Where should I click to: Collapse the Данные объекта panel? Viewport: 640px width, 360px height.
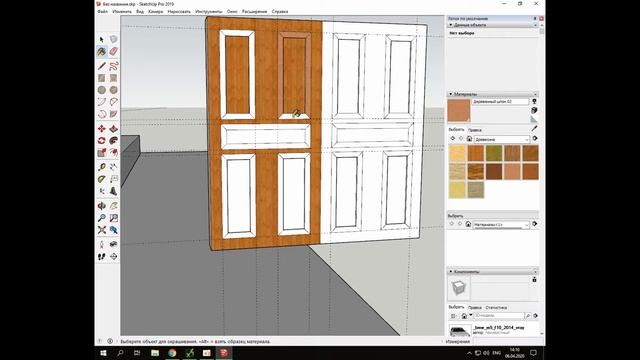(451, 25)
